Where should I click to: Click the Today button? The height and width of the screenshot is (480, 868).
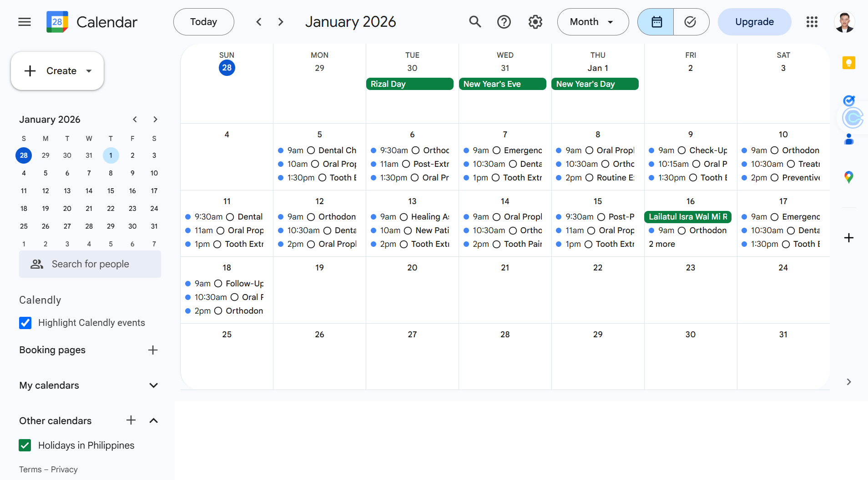click(204, 22)
